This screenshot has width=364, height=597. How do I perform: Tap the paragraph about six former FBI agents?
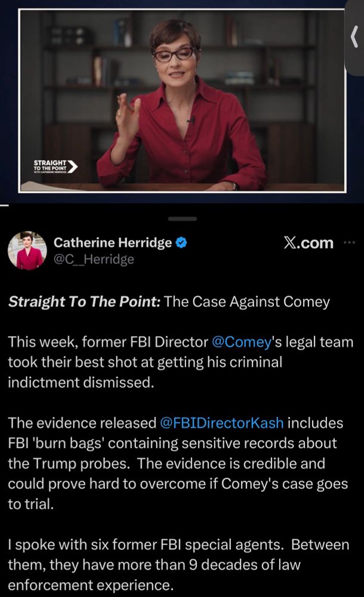(x=178, y=565)
